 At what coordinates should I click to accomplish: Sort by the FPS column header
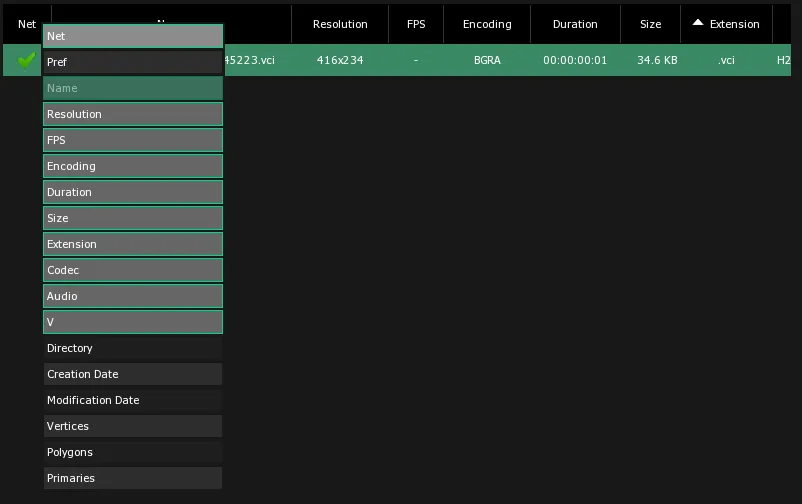(416, 24)
